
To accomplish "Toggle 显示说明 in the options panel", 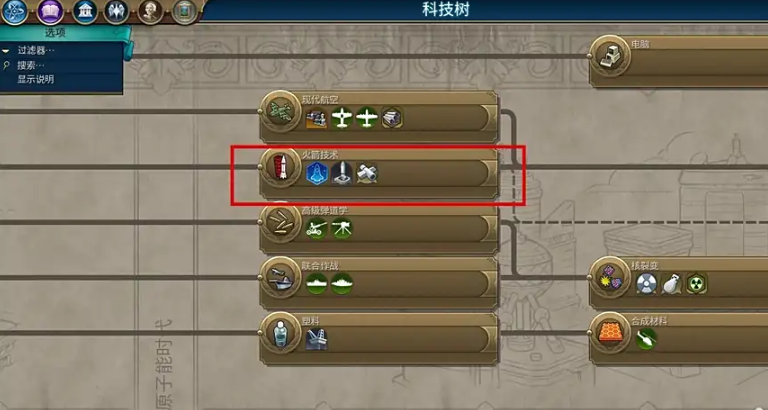I will point(36,79).
